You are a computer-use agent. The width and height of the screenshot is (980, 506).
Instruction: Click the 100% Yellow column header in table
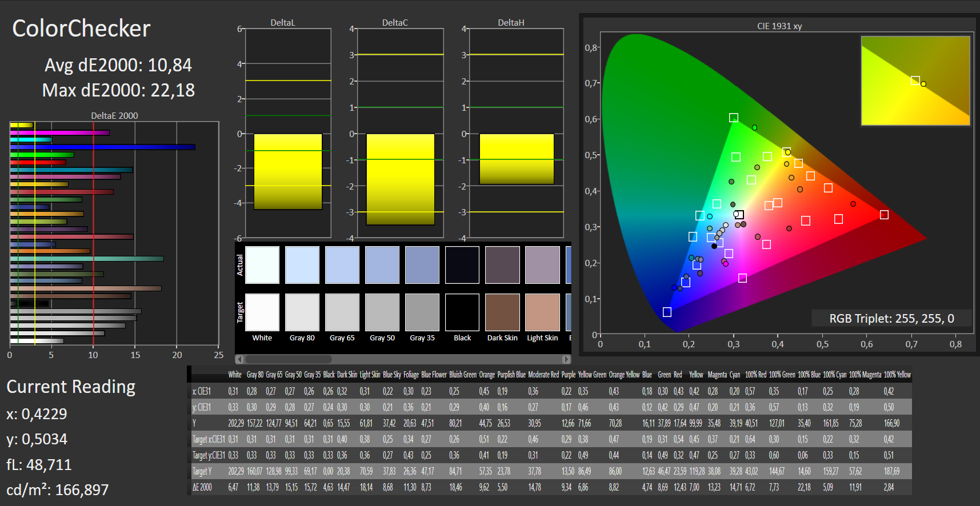[897, 375]
